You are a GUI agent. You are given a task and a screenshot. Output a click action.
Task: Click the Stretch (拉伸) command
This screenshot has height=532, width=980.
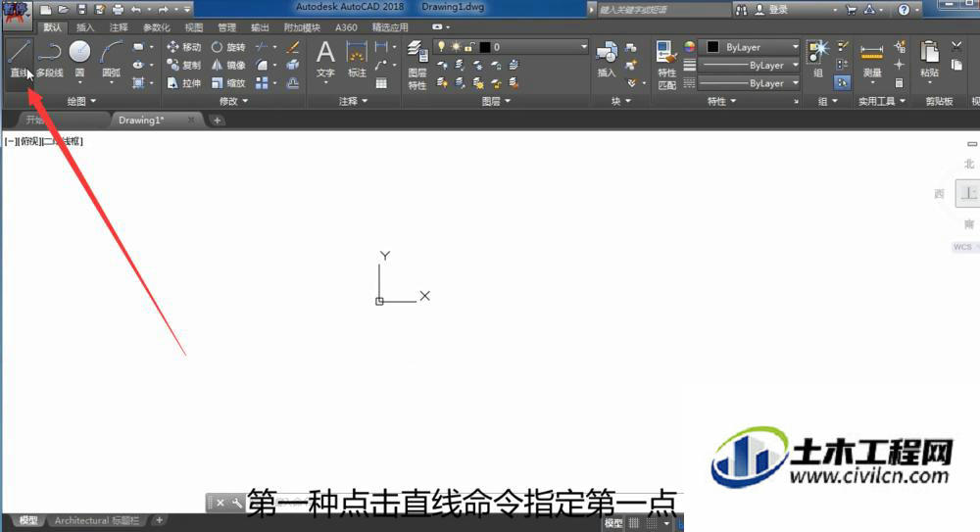coord(184,83)
